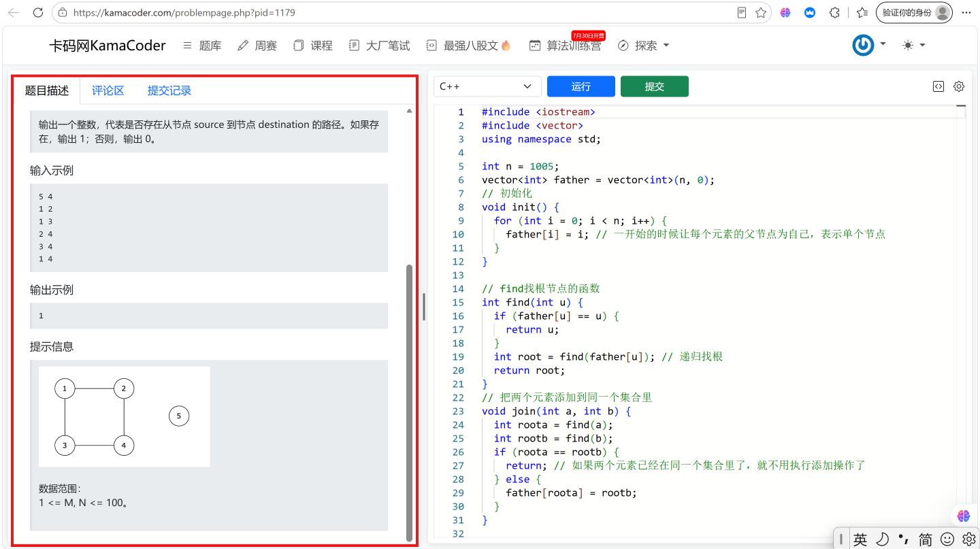This screenshot has width=980, height=549.
Task: Click code line 'void init() {'
Action: tap(521, 207)
